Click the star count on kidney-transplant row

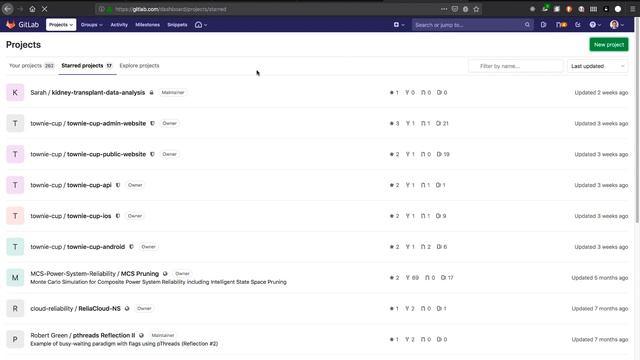pos(394,93)
